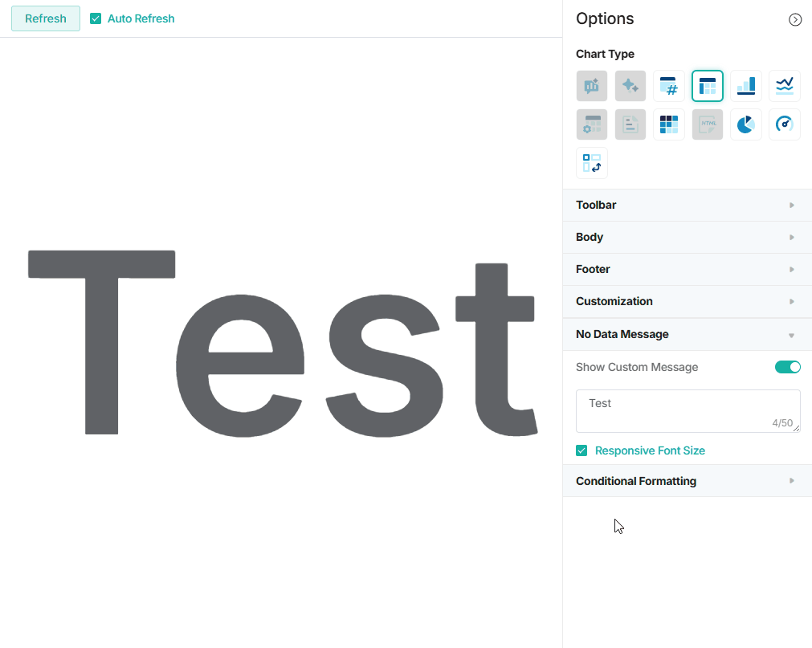Turn off Show Custom Message toggle
Image resolution: width=812 pixels, height=648 pixels.
coord(787,367)
